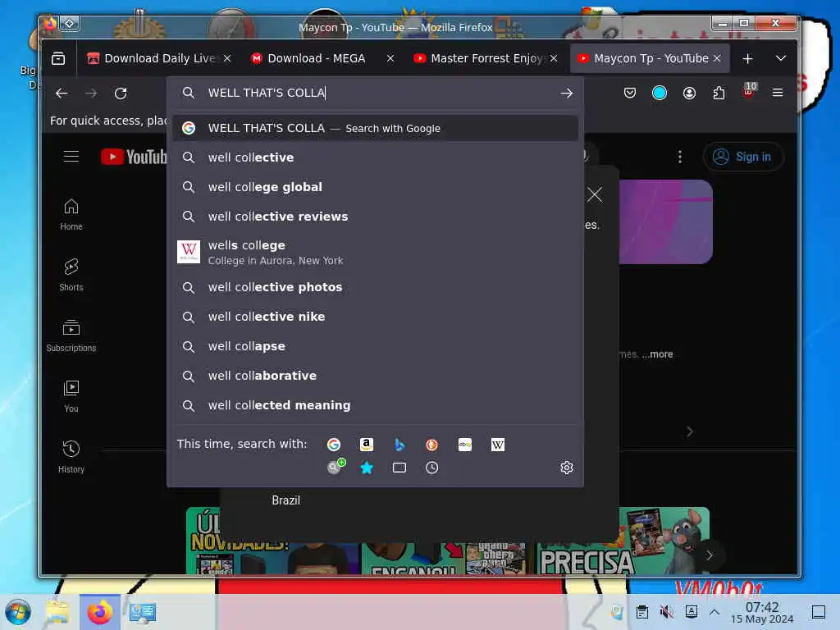Search this time with Google
The width and height of the screenshot is (840, 630).
point(334,445)
